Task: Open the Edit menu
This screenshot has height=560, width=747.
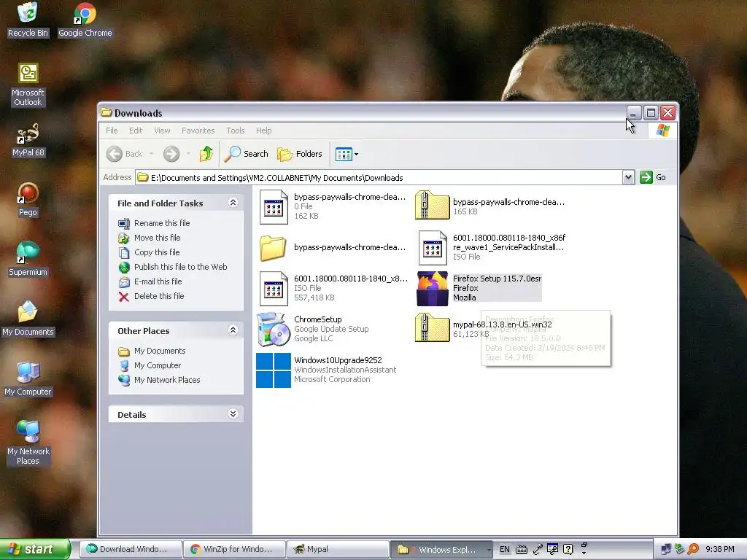Action: [135, 130]
